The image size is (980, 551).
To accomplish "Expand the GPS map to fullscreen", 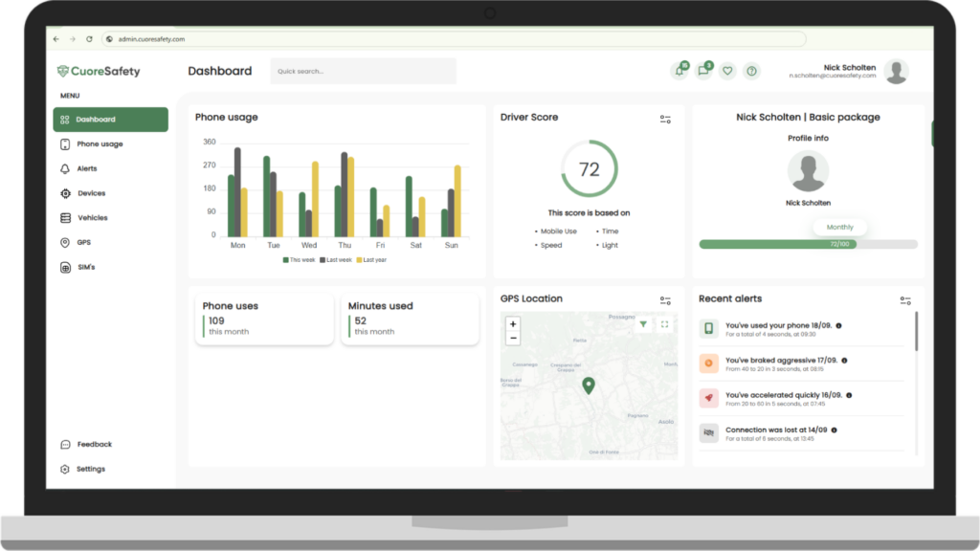I will pyautogui.click(x=665, y=325).
